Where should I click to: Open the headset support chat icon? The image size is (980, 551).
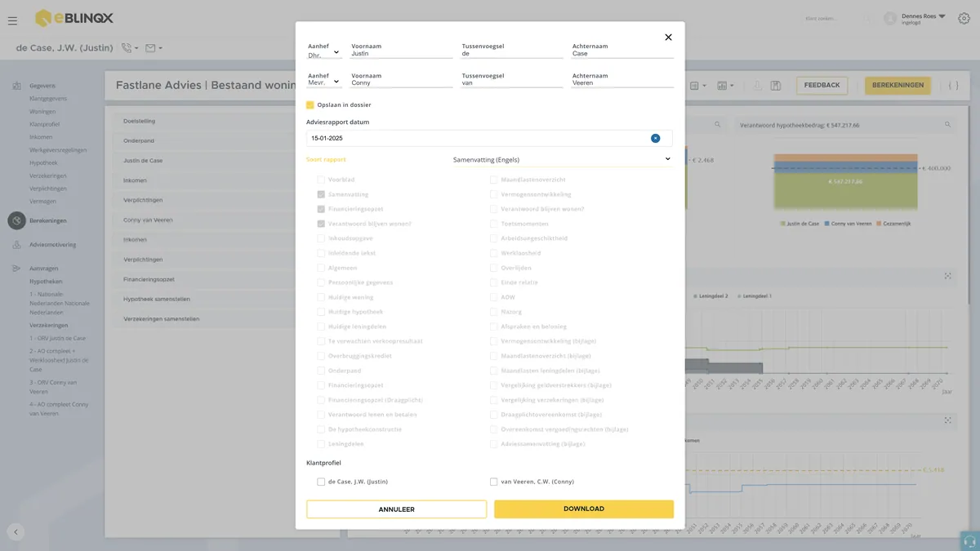click(x=969, y=541)
